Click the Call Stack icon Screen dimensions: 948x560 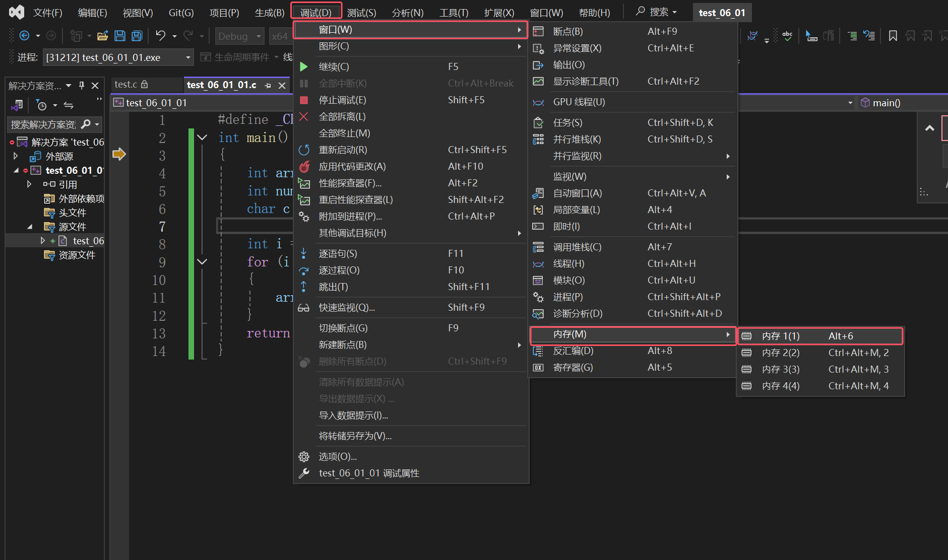coord(538,247)
